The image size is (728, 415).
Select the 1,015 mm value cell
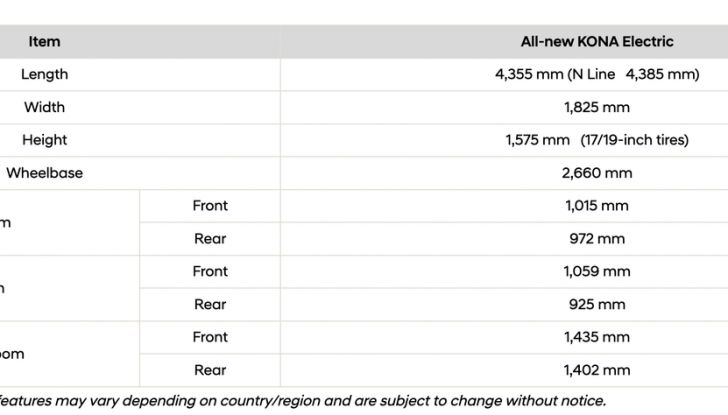[597, 206]
